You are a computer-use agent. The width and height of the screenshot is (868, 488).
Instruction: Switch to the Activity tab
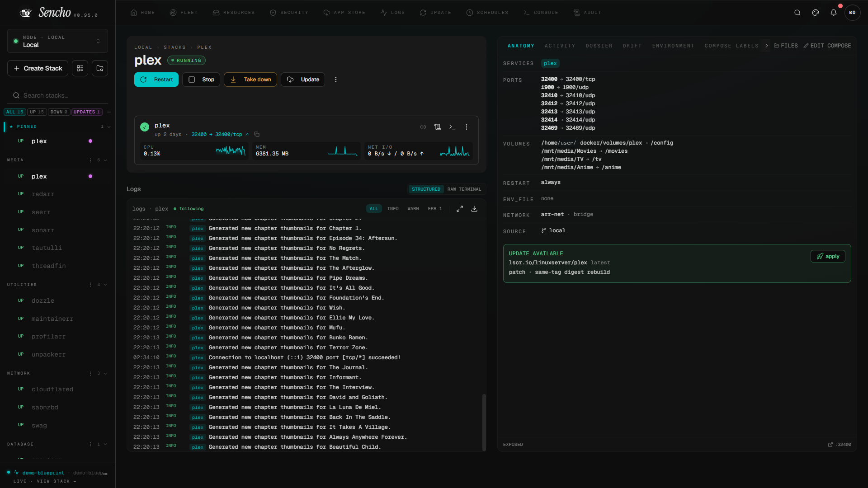coord(560,46)
